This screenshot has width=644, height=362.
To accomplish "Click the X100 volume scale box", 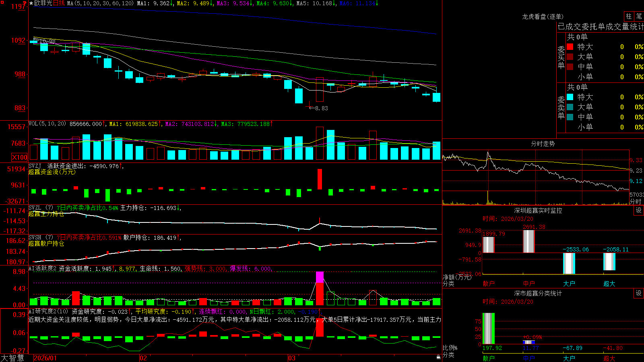I will pos(20,157).
